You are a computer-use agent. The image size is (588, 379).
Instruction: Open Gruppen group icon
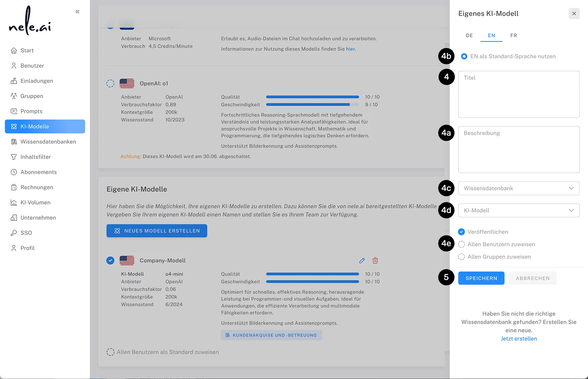point(14,96)
